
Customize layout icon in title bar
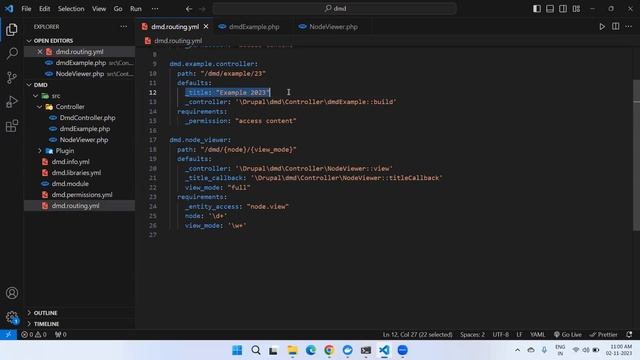(576, 9)
